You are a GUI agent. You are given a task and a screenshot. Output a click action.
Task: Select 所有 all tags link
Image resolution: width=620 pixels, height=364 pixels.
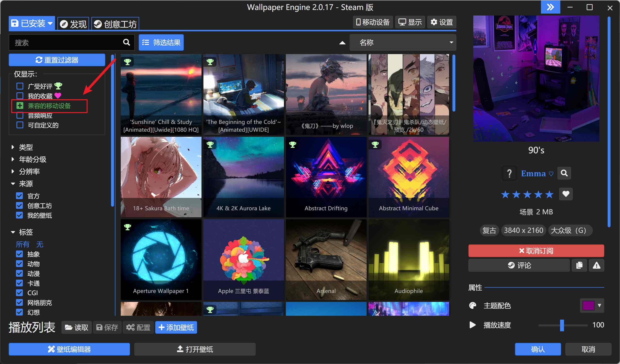(23, 244)
